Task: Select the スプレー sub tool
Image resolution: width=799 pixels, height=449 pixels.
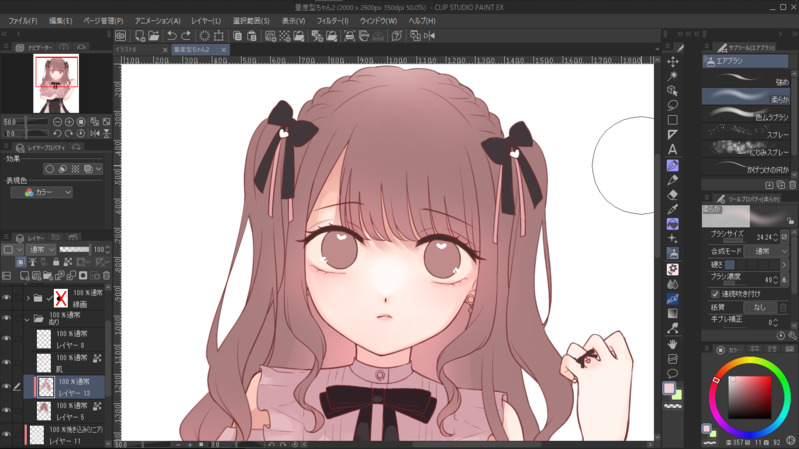Action: [746, 132]
